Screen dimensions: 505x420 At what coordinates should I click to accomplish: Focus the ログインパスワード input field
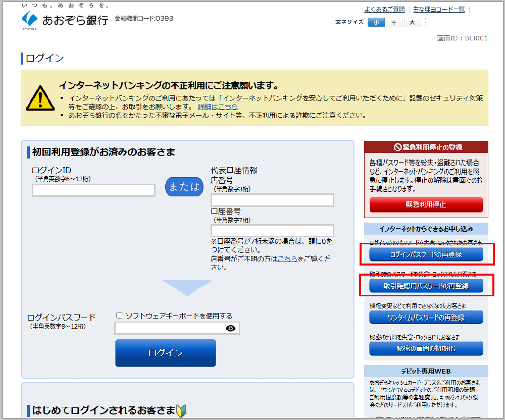177,328
